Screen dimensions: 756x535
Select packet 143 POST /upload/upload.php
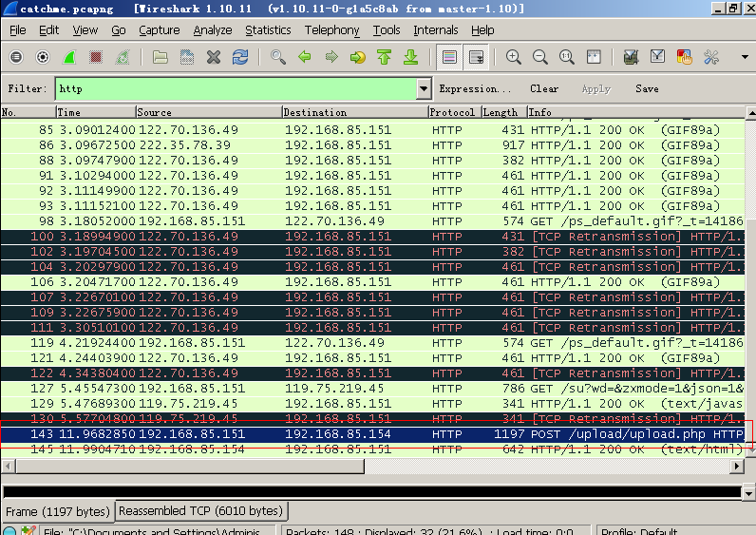click(x=372, y=434)
